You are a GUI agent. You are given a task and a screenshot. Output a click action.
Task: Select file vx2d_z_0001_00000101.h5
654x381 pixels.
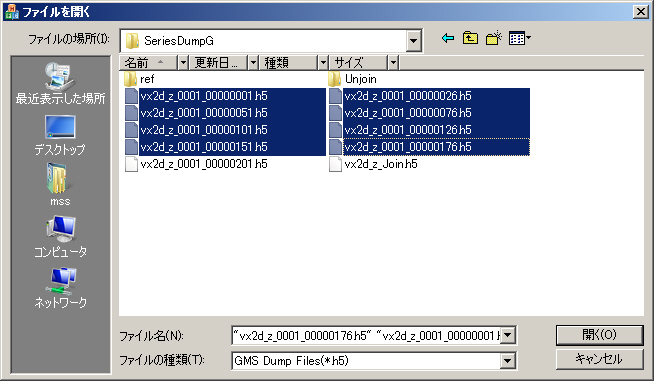tap(225, 130)
